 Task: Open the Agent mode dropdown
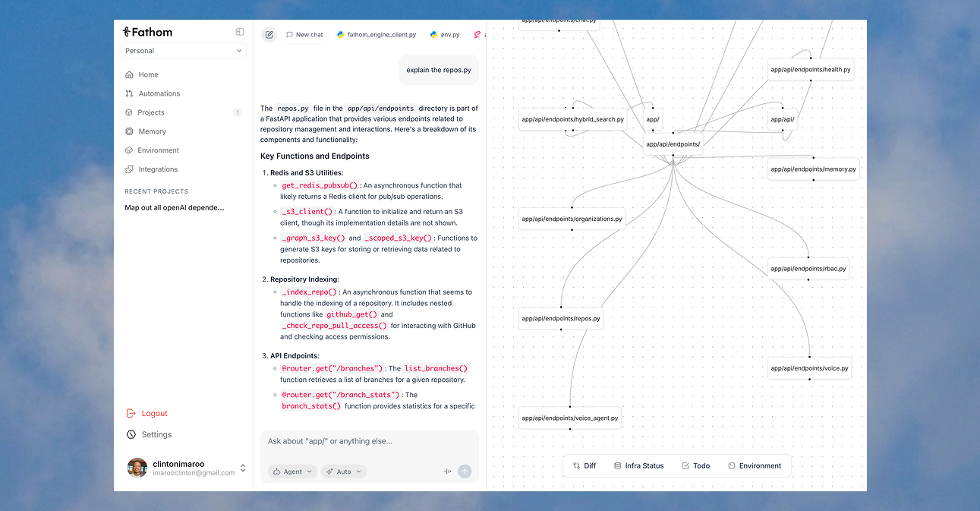[x=292, y=472]
